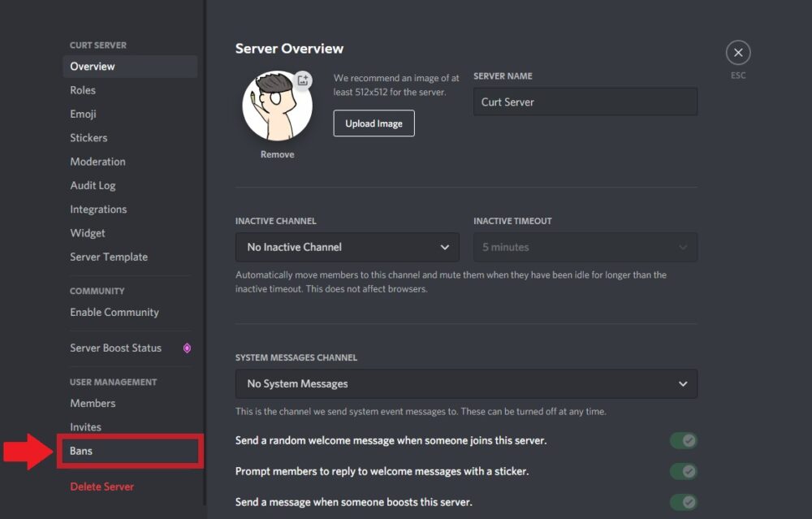Open the Inactive Channel dropdown
Screen dimensions: 812x519
click(347, 247)
